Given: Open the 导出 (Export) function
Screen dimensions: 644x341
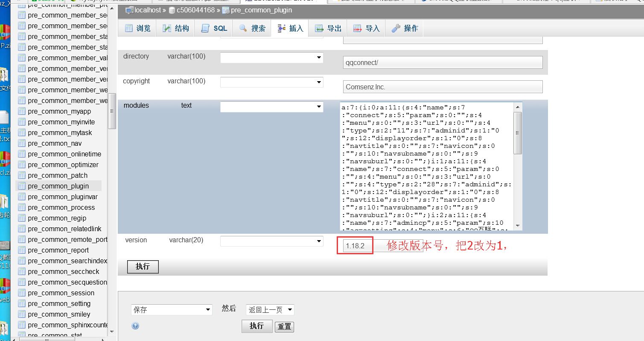Looking at the screenshot, I should click(x=328, y=28).
